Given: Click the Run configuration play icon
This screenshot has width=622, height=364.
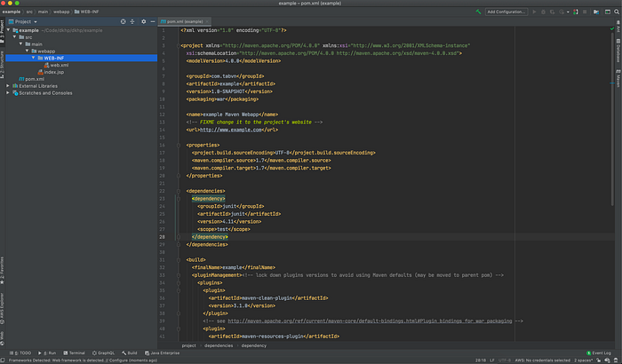Looking at the screenshot, I should coord(534,12).
